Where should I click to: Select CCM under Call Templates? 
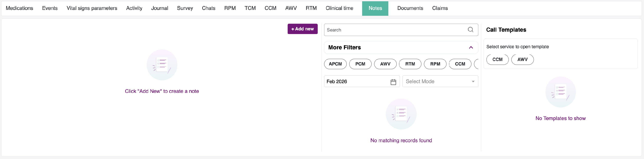pos(497,59)
